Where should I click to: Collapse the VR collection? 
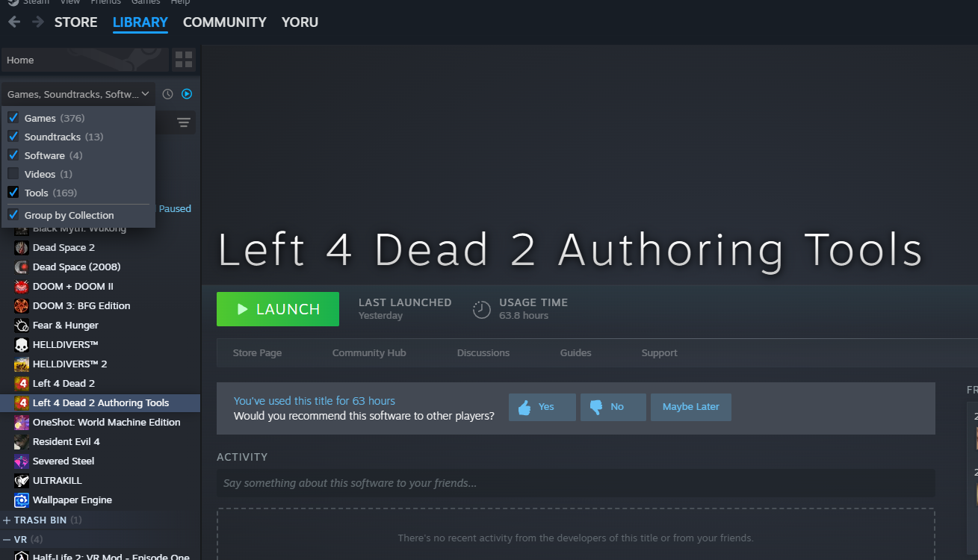point(7,539)
